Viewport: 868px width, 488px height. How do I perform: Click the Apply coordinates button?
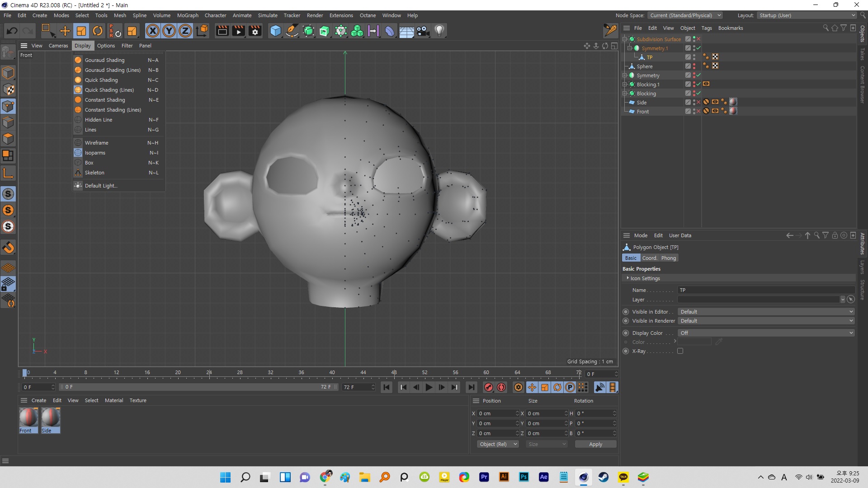coord(595,444)
